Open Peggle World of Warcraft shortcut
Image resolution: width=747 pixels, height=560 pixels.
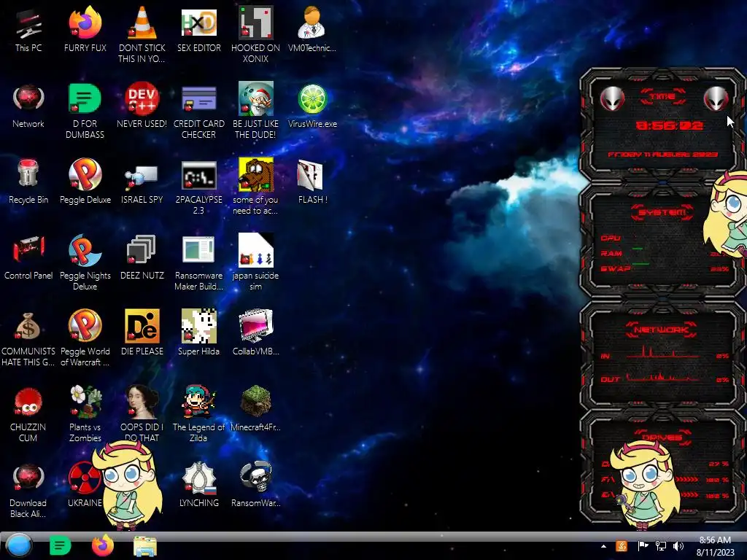click(85, 338)
